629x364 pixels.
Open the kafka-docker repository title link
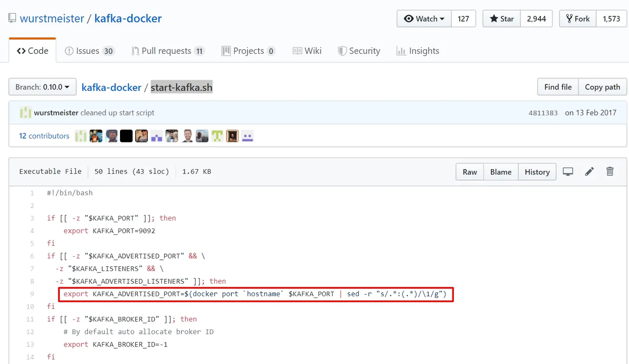128,18
